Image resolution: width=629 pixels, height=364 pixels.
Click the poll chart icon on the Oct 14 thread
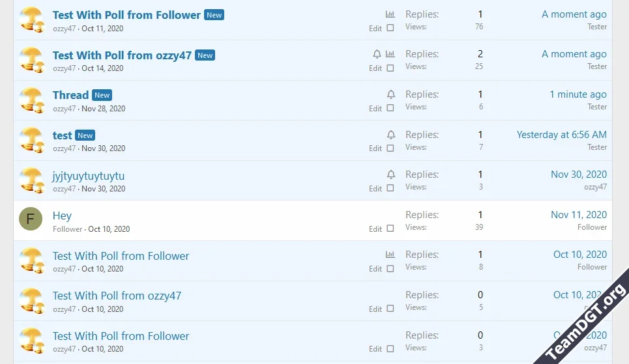pos(390,54)
